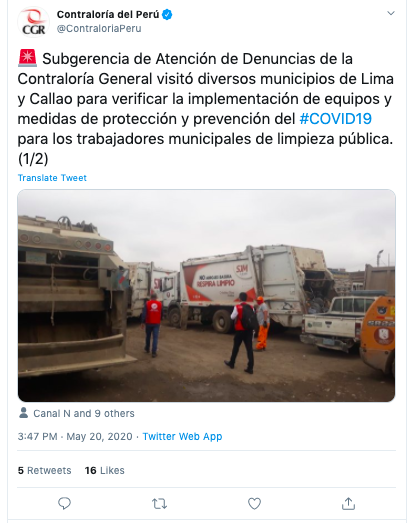Image resolution: width=416 pixels, height=523 pixels.
Task: Open the garbage trucks photo
Action: [206, 296]
